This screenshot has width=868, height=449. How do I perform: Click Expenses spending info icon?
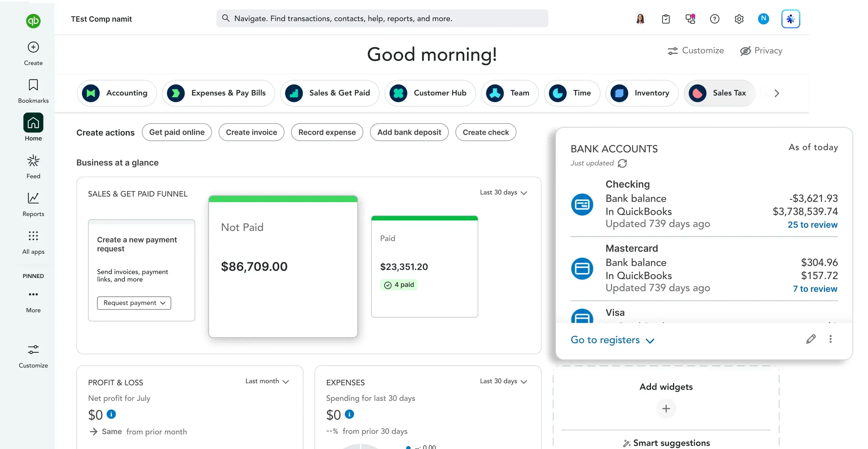(349, 414)
